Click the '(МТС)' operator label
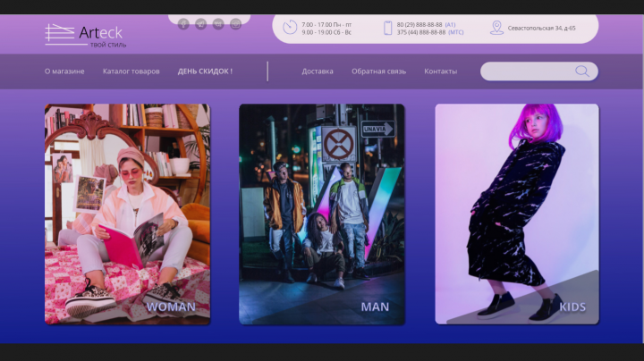Viewport: 644px width, 361px height. [456, 32]
